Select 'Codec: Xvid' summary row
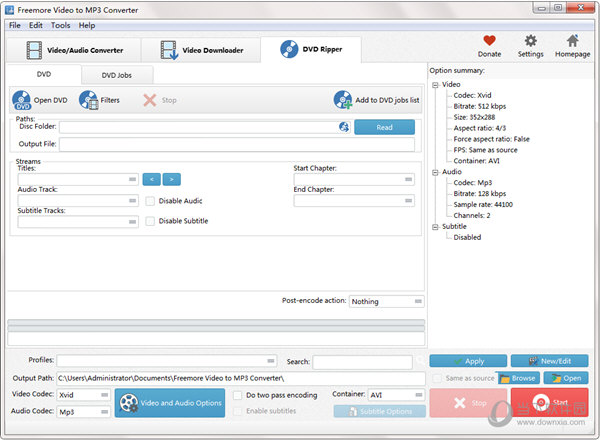600x440 pixels. 472,95
